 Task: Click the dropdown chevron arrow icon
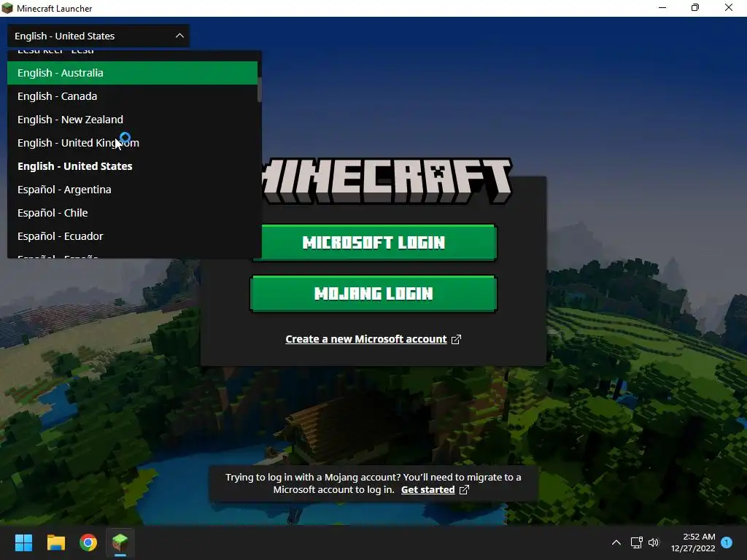tap(179, 36)
